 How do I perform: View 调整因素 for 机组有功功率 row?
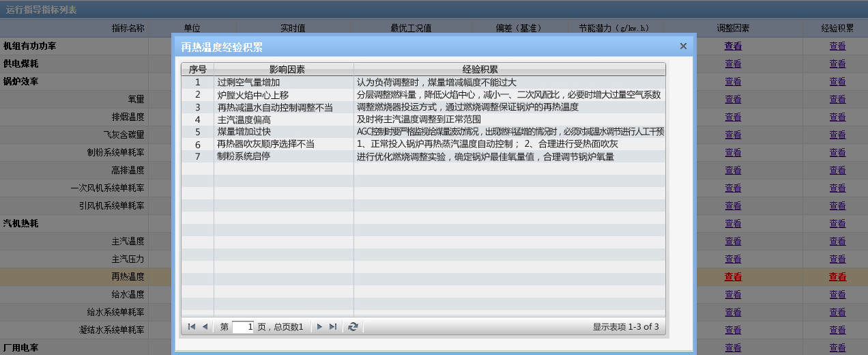tap(733, 46)
